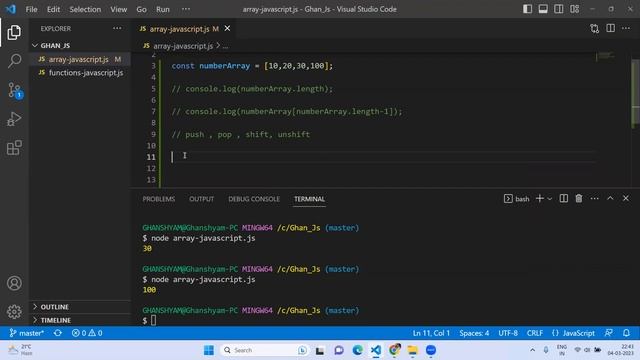This screenshot has width=640, height=360.
Task: Open the Selection menu
Action: pyautogui.click(x=85, y=9)
